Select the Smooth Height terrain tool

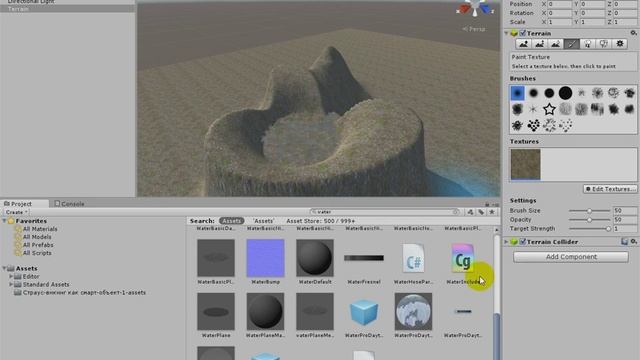[x=556, y=44]
